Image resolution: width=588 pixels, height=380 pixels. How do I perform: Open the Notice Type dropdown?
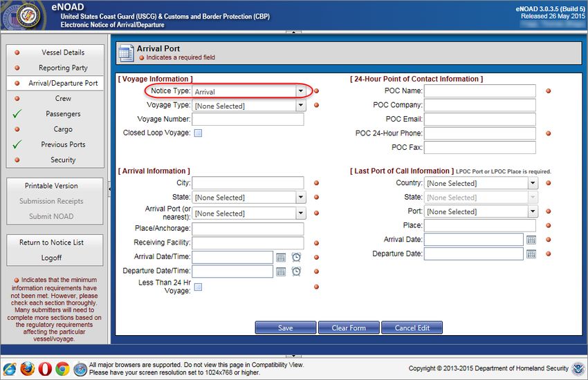[301, 91]
